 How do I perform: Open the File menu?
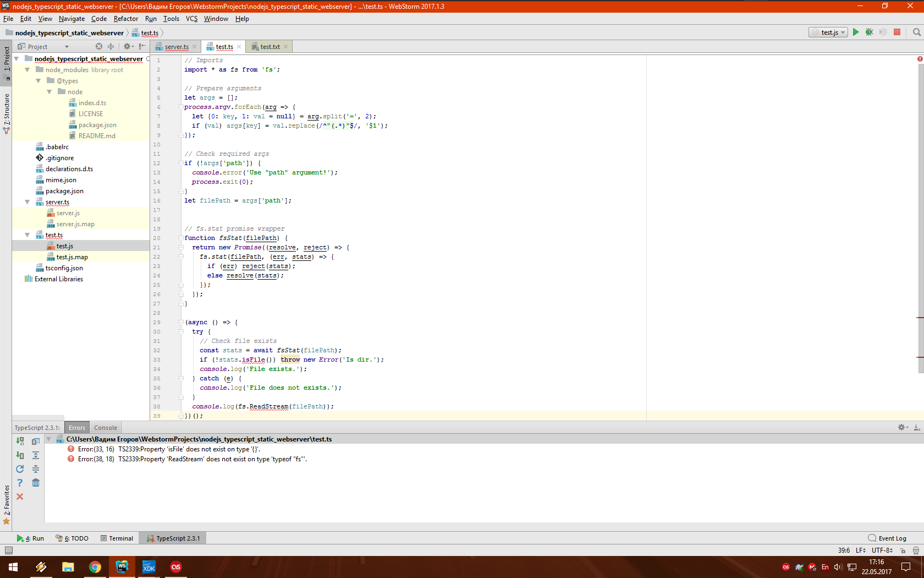8,19
